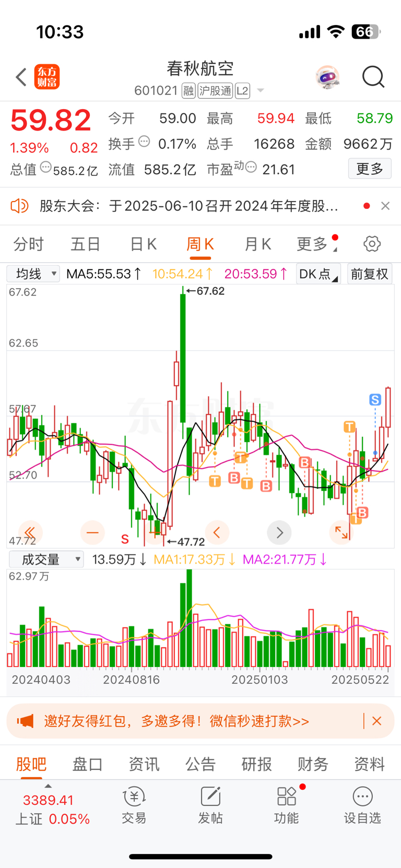Toggle 前复权 price adjustment
This screenshot has width=401, height=868.
tap(370, 274)
